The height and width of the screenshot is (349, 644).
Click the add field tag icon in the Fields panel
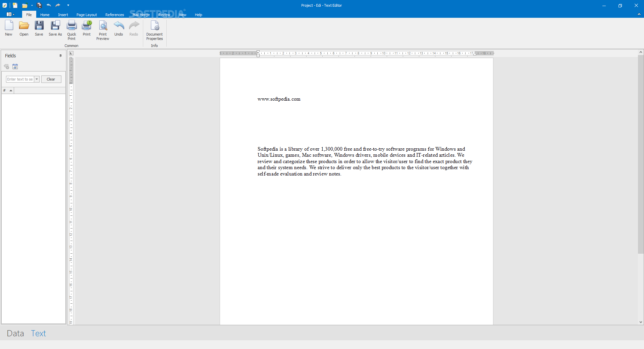[6, 66]
